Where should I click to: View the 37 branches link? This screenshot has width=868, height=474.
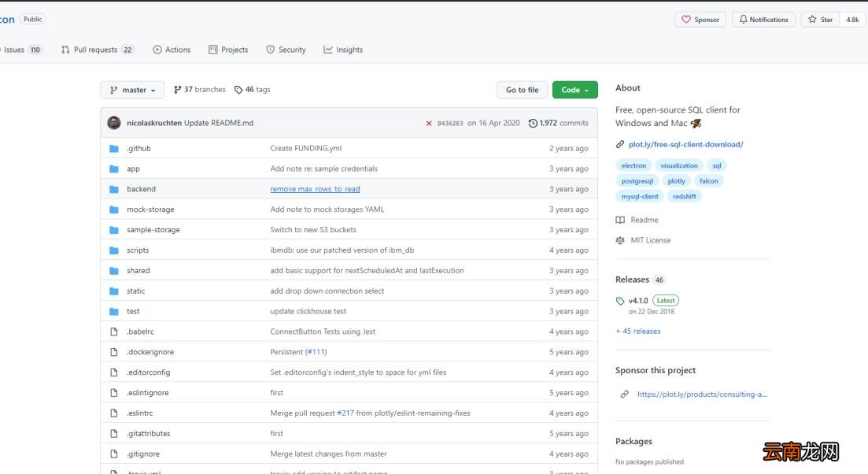click(200, 90)
